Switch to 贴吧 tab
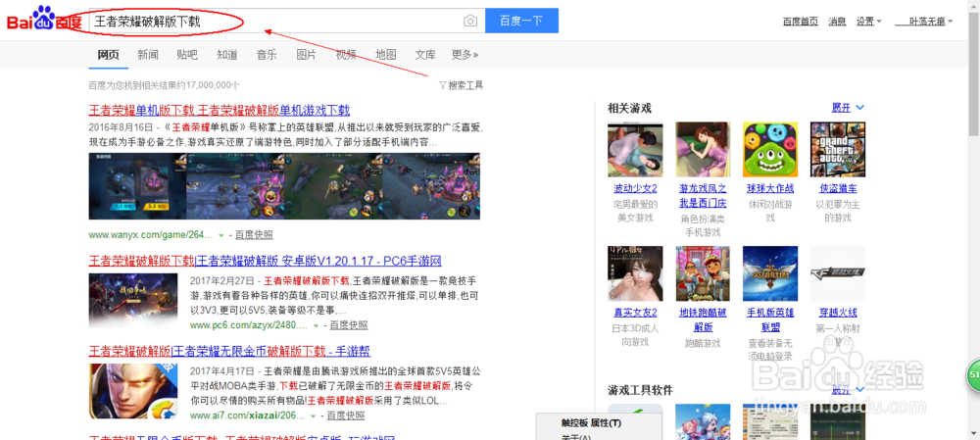The height and width of the screenshot is (440, 980). 187,54
